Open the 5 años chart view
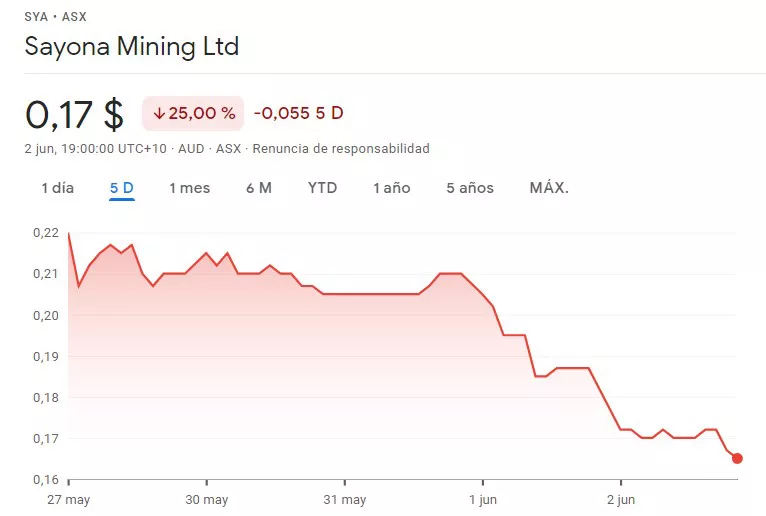766x516 pixels. (470, 188)
